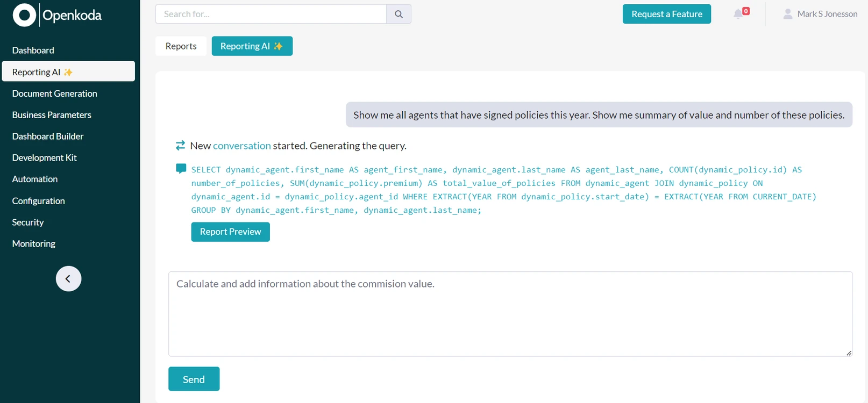Click into the prompt text area

[x=510, y=314]
